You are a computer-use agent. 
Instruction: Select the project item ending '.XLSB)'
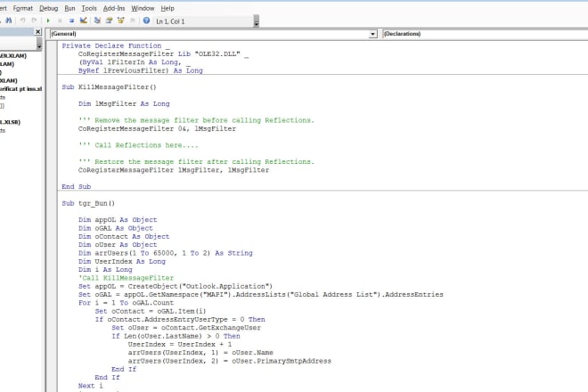pyautogui.click(x=10, y=122)
